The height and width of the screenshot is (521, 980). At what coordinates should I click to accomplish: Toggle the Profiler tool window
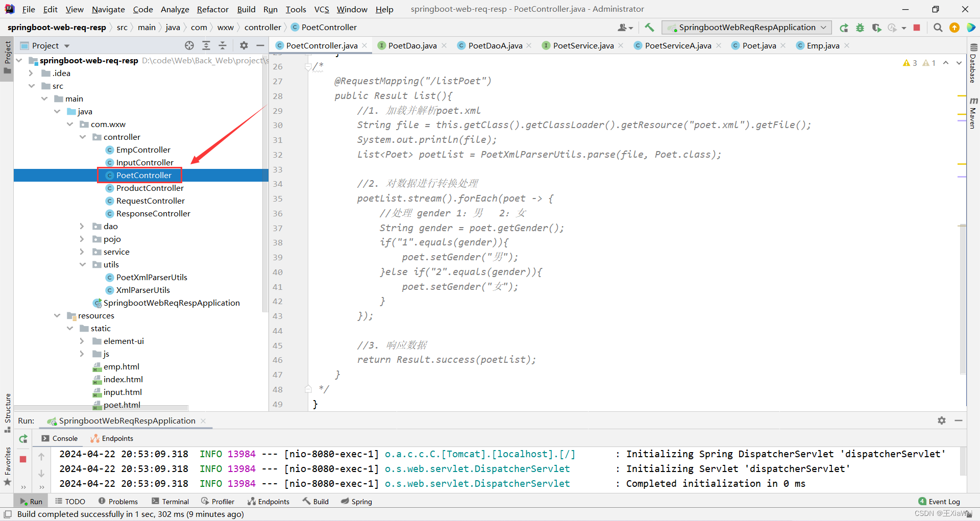[x=218, y=502]
